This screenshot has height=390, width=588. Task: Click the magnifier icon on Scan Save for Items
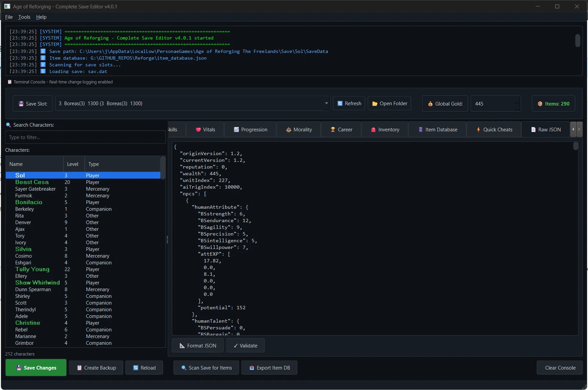[184, 368]
